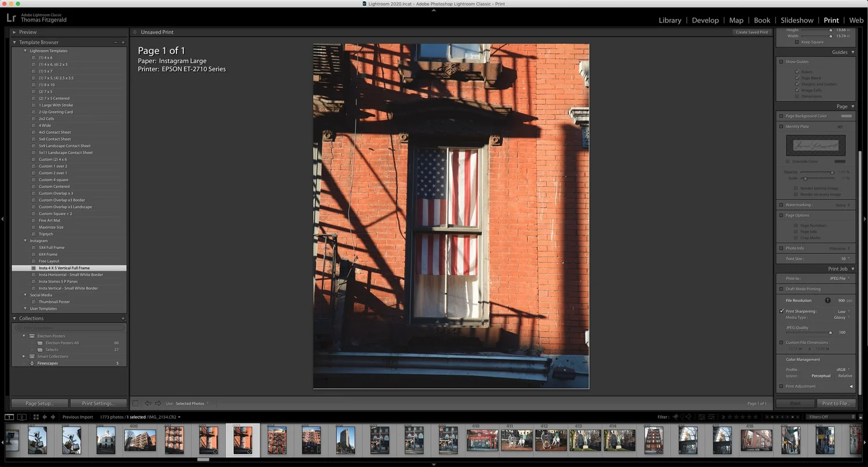This screenshot has width=868, height=467.
Task: Enable Custom File Dimensions
Action: [x=781, y=343]
